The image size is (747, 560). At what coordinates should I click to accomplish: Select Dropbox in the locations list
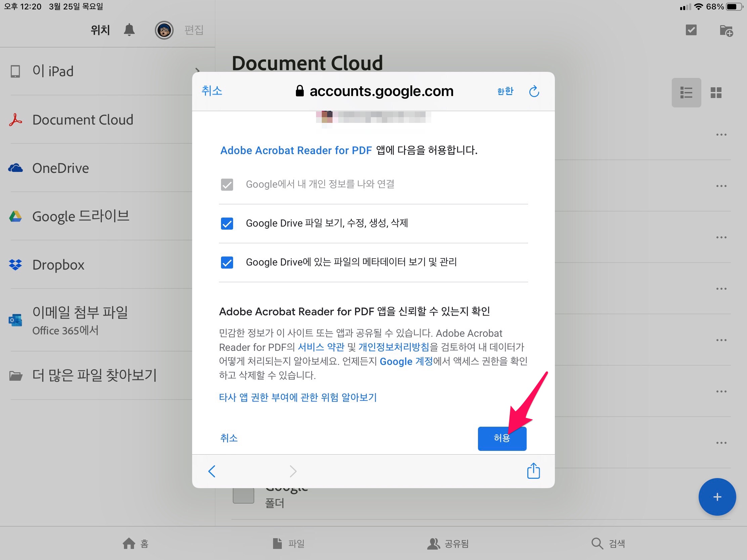click(58, 265)
